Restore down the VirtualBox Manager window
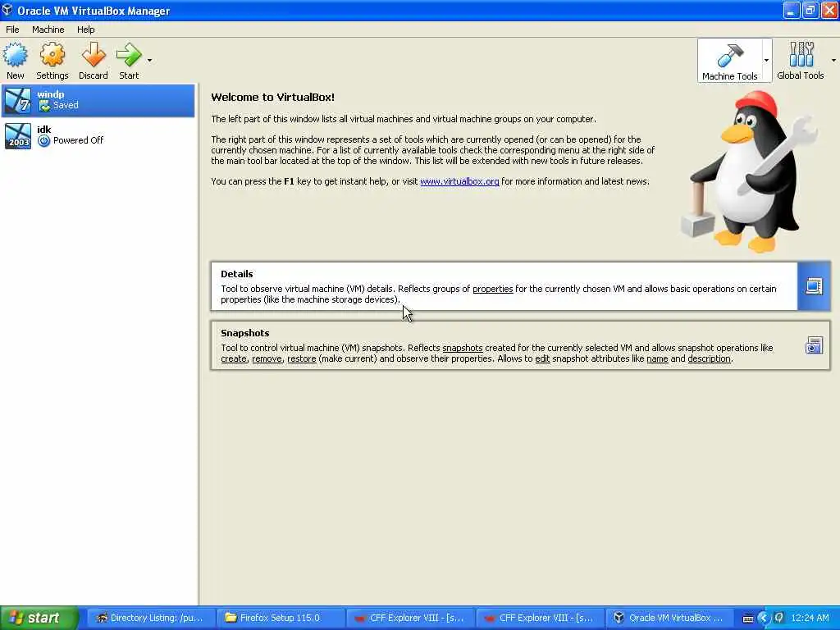 click(x=810, y=10)
